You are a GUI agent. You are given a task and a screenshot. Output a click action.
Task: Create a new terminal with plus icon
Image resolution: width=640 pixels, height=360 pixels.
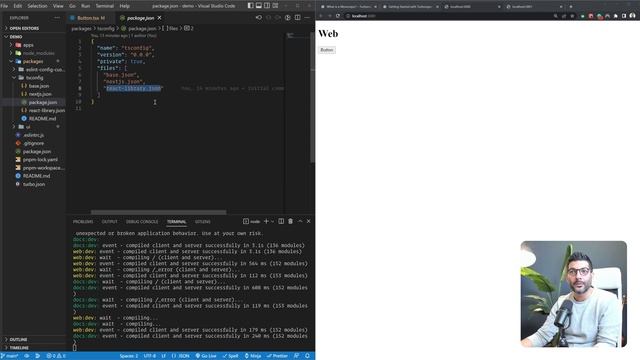point(266,221)
